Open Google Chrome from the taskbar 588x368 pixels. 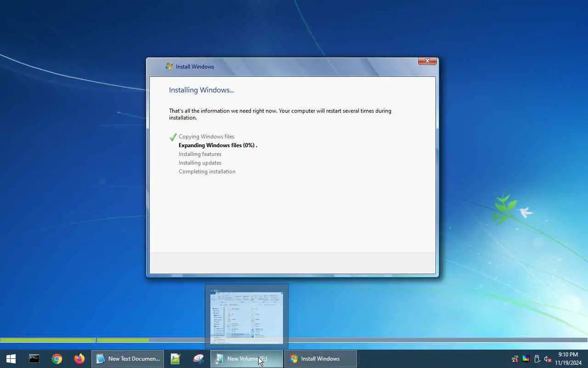point(57,359)
